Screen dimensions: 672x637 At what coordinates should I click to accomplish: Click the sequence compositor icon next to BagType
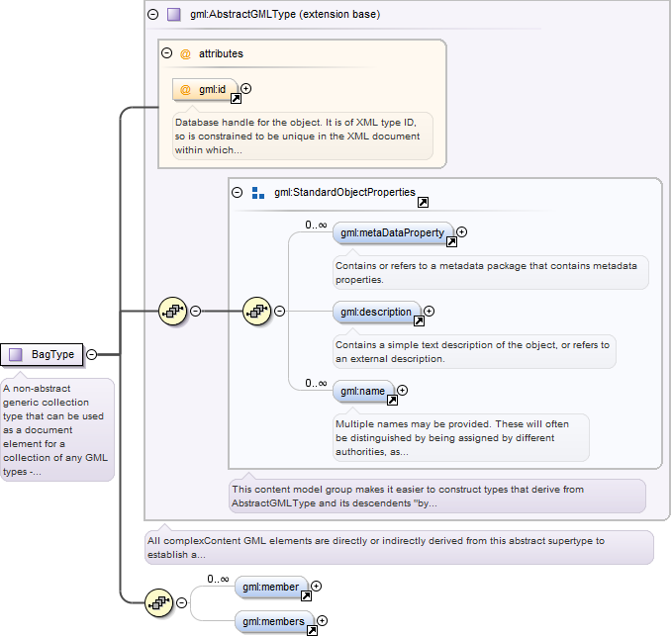pos(173,311)
